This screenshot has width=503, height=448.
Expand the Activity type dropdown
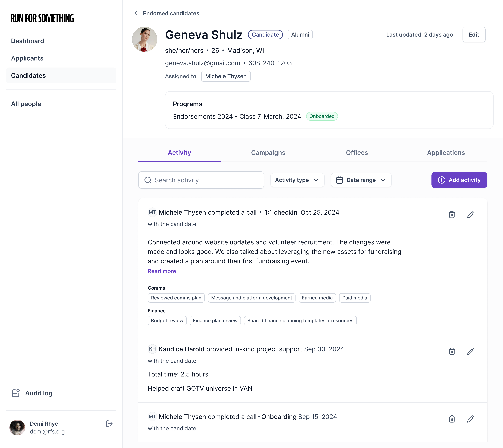coord(297,180)
